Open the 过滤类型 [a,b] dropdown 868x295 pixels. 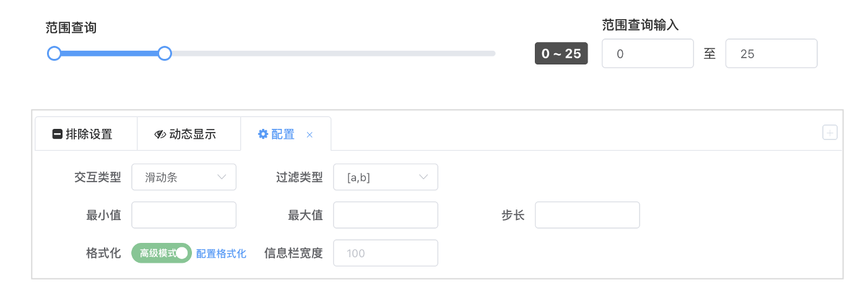(386, 177)
